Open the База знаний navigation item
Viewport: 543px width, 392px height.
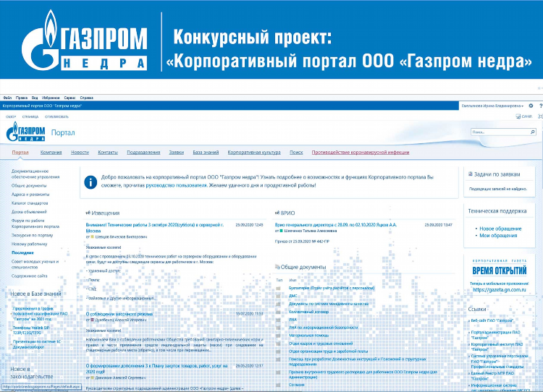[x=206, y=152]
